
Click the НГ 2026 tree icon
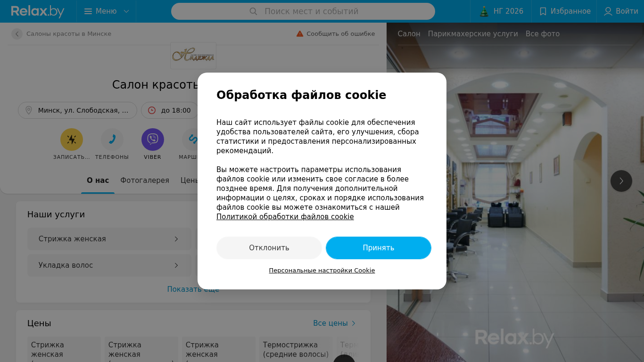point(484,11)
